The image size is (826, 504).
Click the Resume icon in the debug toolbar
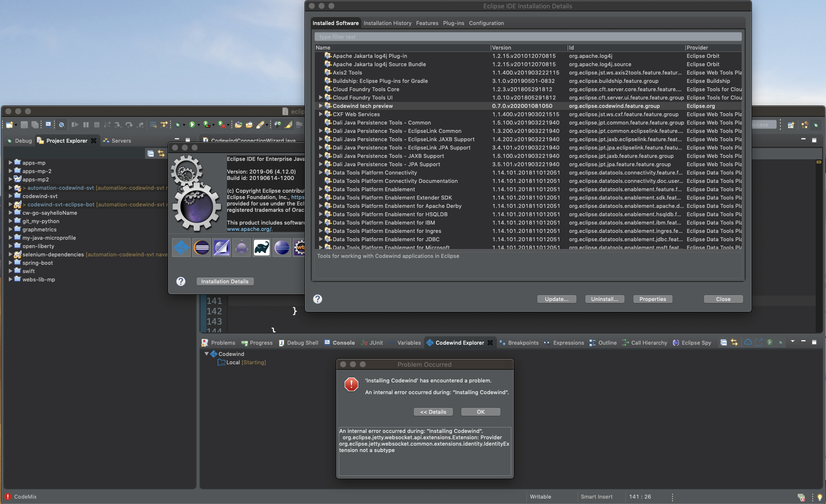tap(76, 126)
